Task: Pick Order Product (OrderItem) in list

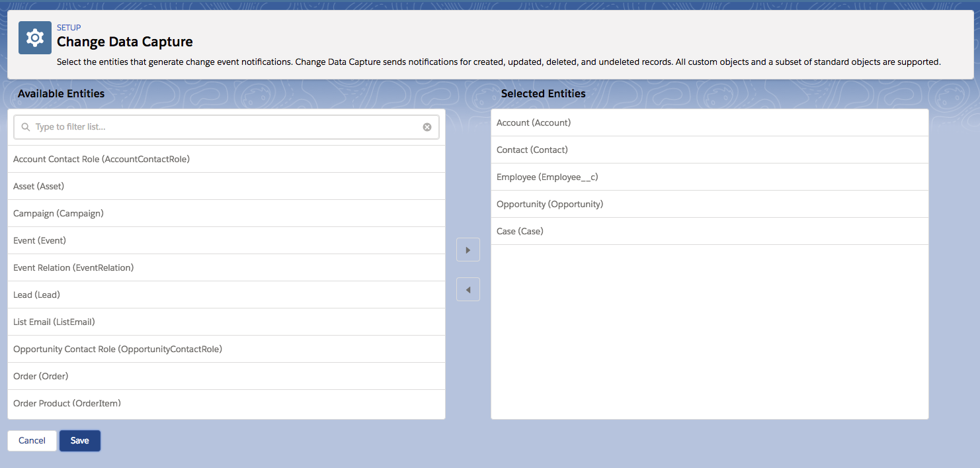Action: tap(67, 403)
